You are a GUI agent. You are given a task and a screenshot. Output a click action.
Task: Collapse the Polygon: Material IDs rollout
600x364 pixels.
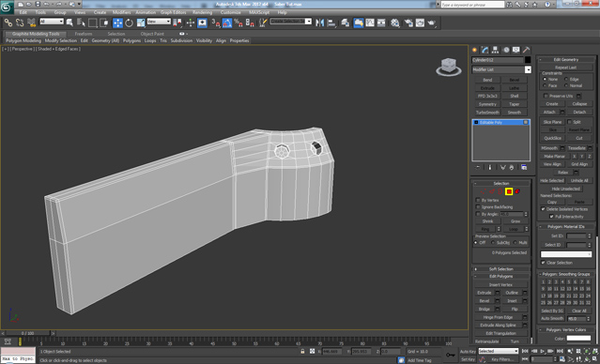click(566, 227)
